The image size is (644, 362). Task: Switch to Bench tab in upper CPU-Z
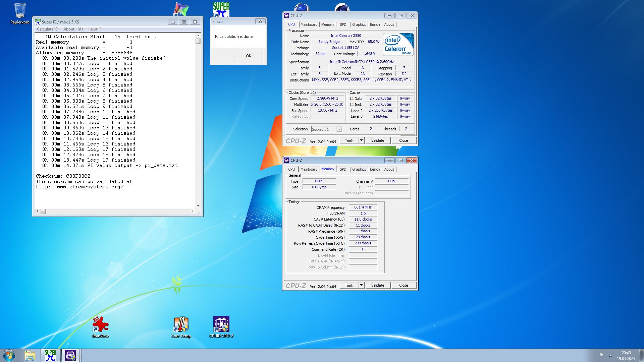coord(375,24)
